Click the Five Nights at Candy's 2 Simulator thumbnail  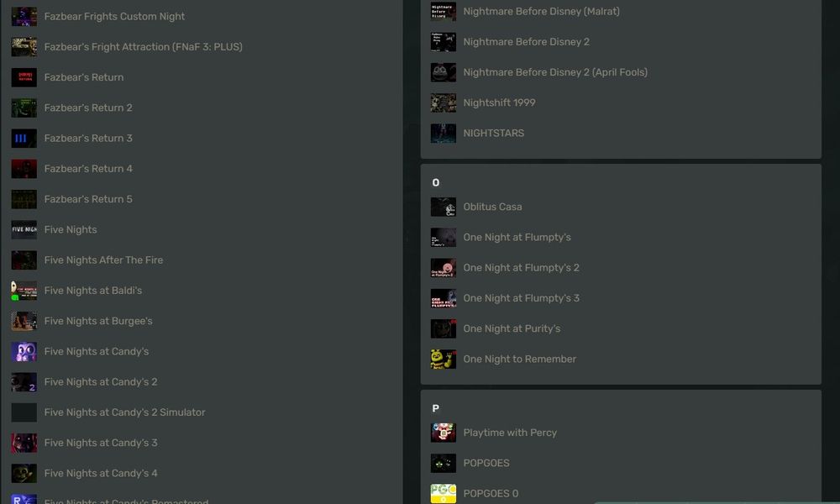[x=24, y=412]
